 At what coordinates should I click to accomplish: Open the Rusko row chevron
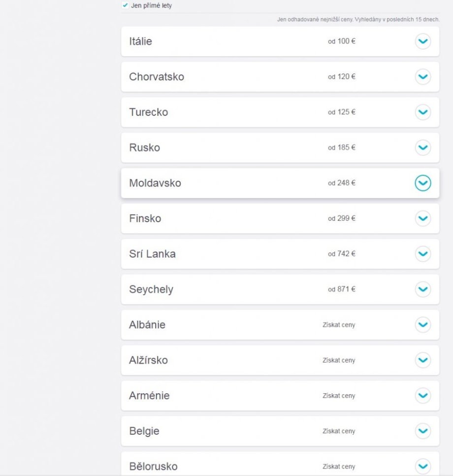point(422,148)
